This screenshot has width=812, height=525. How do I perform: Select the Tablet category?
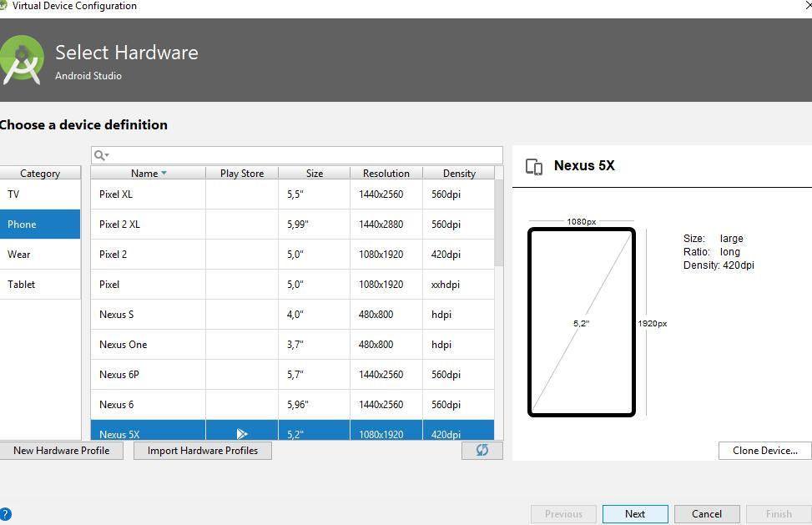tap(40, 285)
